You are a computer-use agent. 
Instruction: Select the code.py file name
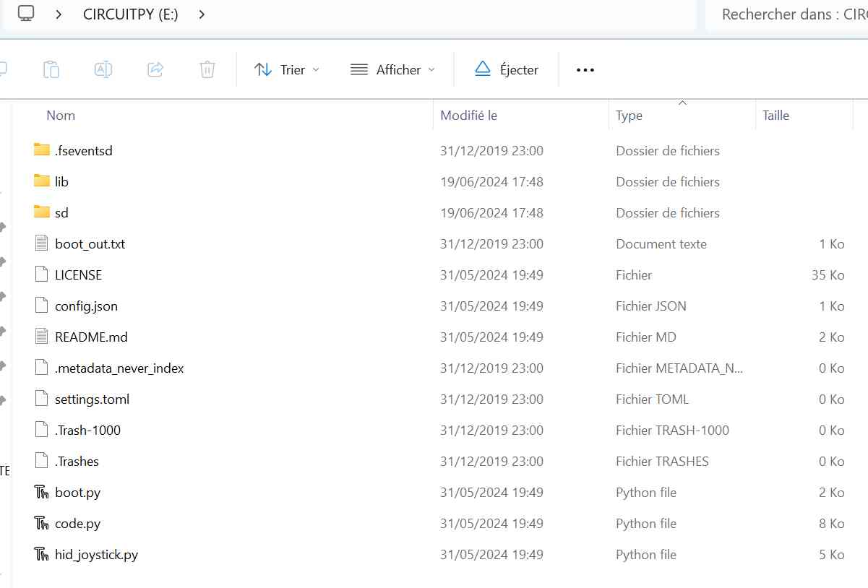point(78,524)
